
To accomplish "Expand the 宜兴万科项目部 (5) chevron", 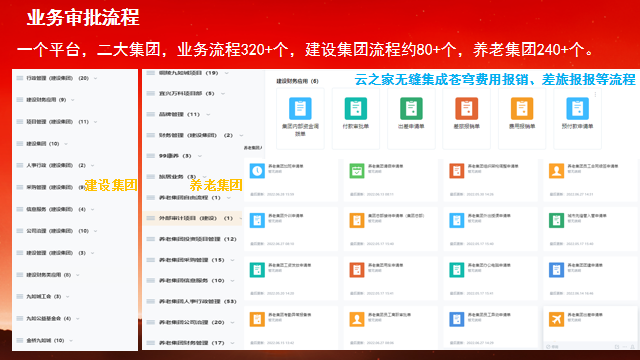I will pos(223,93).
